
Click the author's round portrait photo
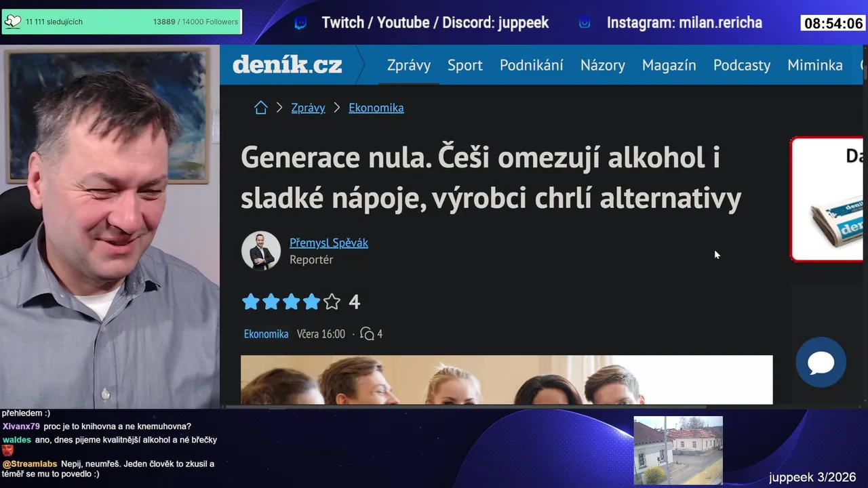point(261,251)
